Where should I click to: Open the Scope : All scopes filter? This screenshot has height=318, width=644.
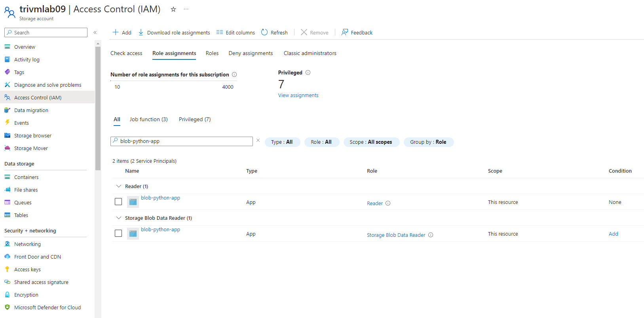371,142
